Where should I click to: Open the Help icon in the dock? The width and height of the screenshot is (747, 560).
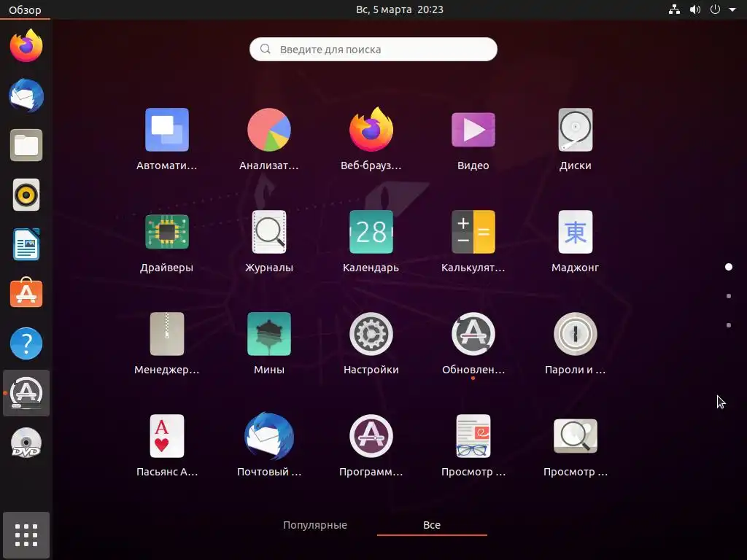(x=26, y=343)
